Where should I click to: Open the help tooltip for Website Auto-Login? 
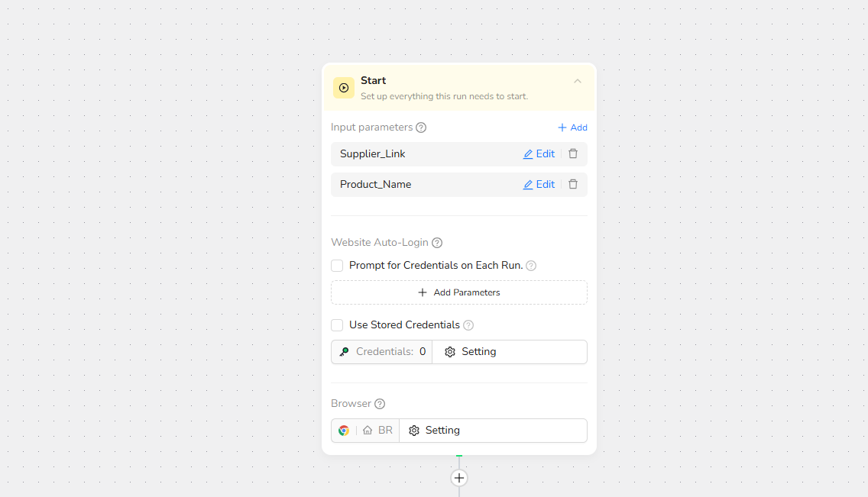437,243
